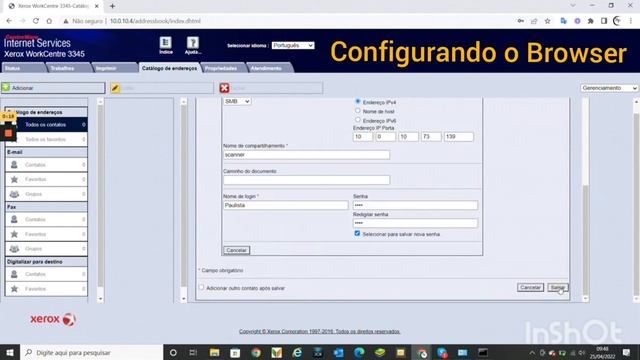Uncheck Selecionar para salvar nova senha
This screenshot has height=360, width=640.
357,233
